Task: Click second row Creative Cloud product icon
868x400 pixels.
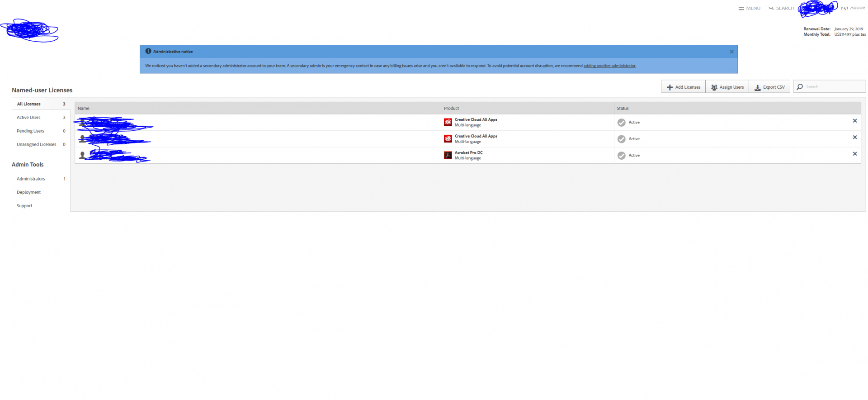Action: (448, 138)
